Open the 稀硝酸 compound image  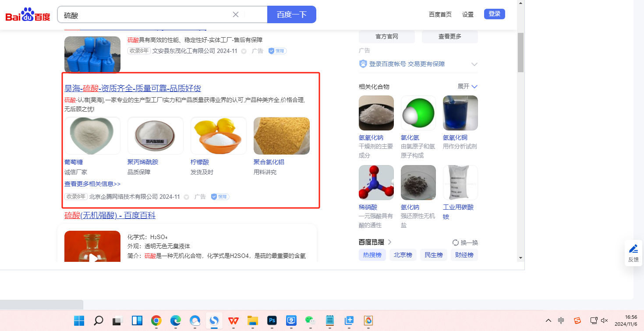coord(376,183)
